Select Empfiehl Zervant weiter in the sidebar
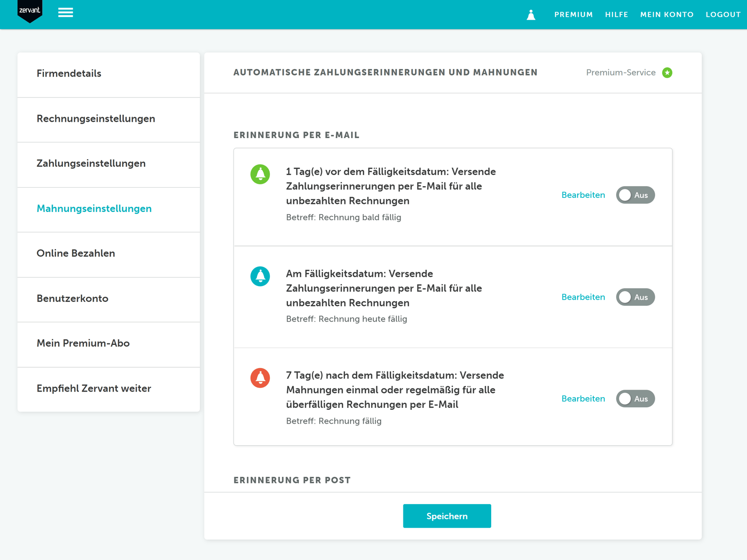 pyautogui.click(x=93, y=388)
